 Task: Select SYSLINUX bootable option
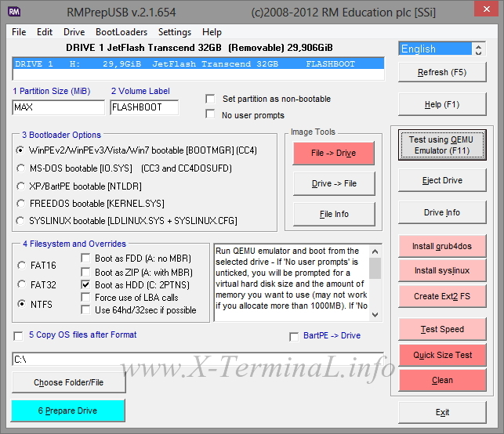click(20, 221)
